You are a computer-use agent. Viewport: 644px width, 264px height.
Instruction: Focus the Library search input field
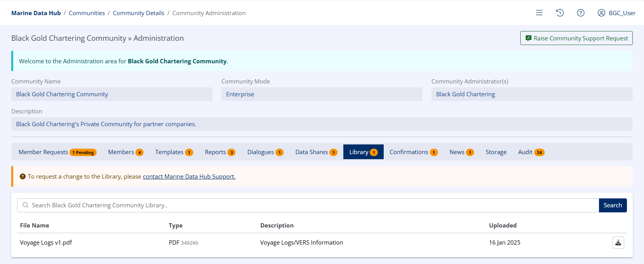310,205
